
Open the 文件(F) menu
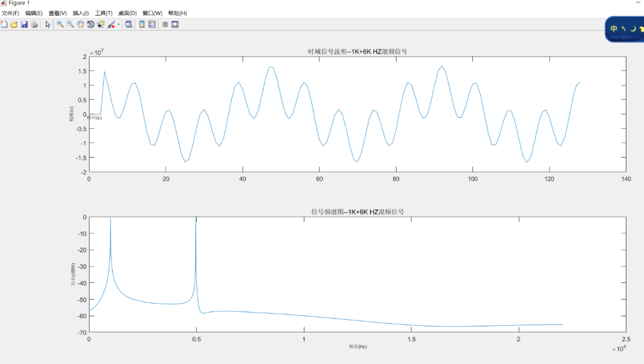click(10, 13)
